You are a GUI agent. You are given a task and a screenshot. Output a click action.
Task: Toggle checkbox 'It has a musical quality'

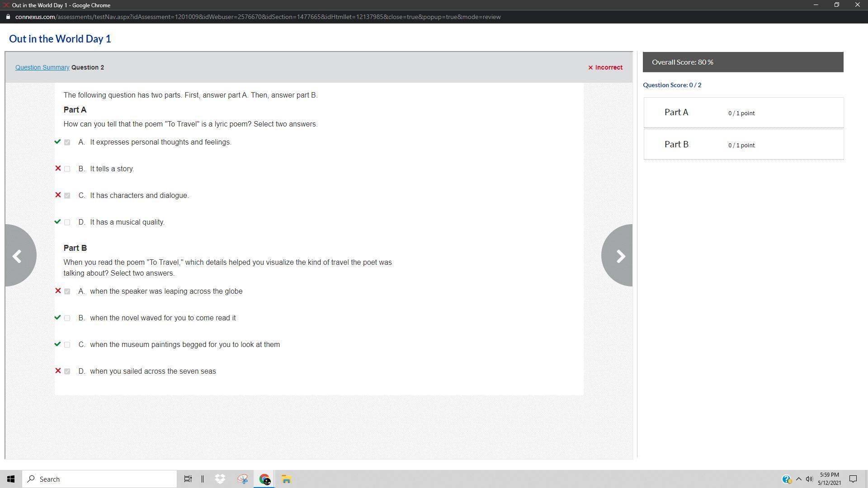click(x=67, y=222)
